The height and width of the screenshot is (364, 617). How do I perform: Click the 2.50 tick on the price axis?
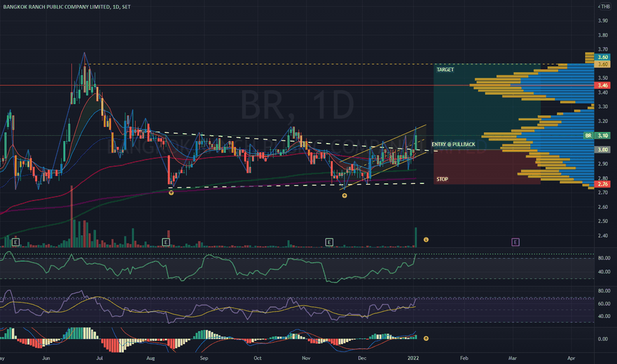pos(602,221)
